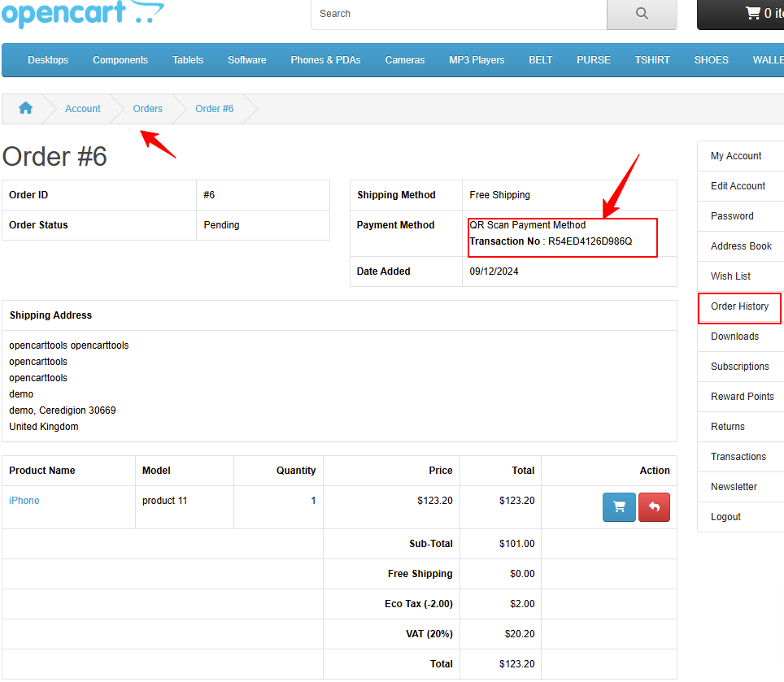Click the 'Pending' order status value
Screen dimensions: 784x682
coord(221,225)
